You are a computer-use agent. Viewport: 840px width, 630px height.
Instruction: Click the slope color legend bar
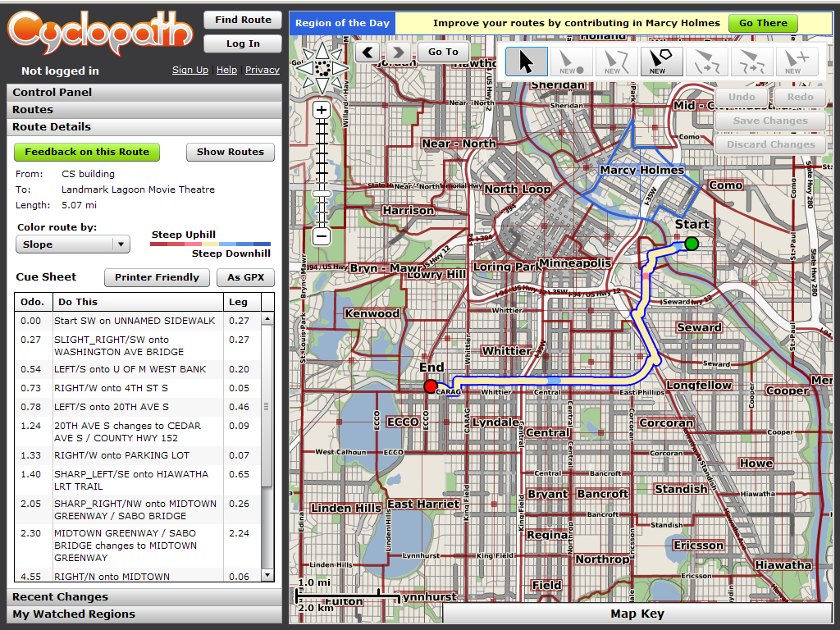click(x=211, y=244)
